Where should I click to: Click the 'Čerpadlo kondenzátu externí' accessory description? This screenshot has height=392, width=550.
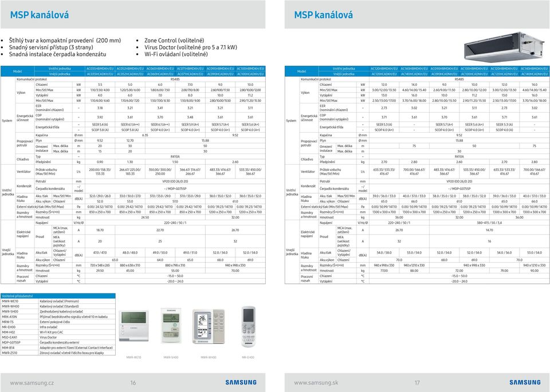(60, 343)
